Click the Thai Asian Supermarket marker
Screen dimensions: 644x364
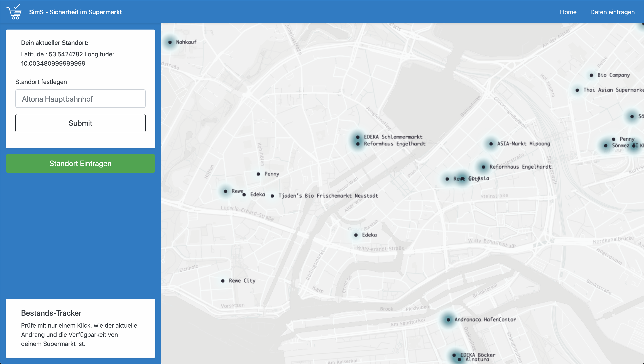click(577, 90)
